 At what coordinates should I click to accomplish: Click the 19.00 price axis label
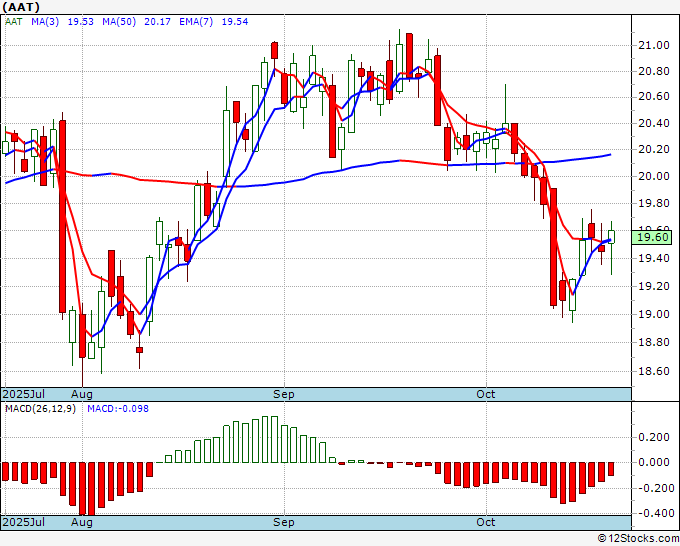[x=654, y=314]
